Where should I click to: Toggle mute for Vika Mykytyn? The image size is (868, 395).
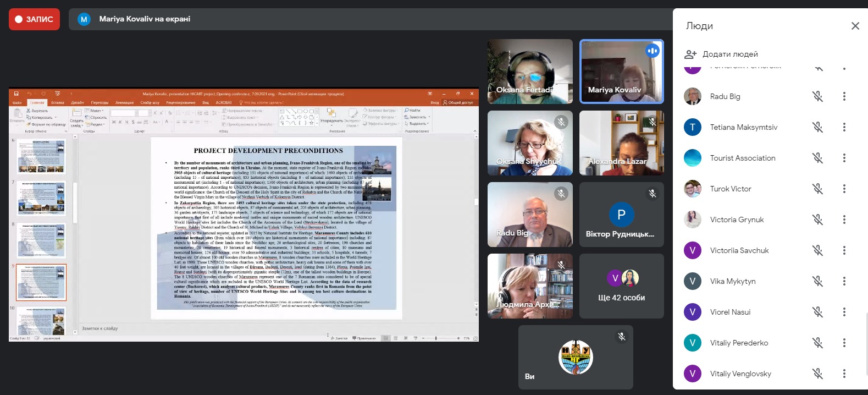click(x=818, y=281)
